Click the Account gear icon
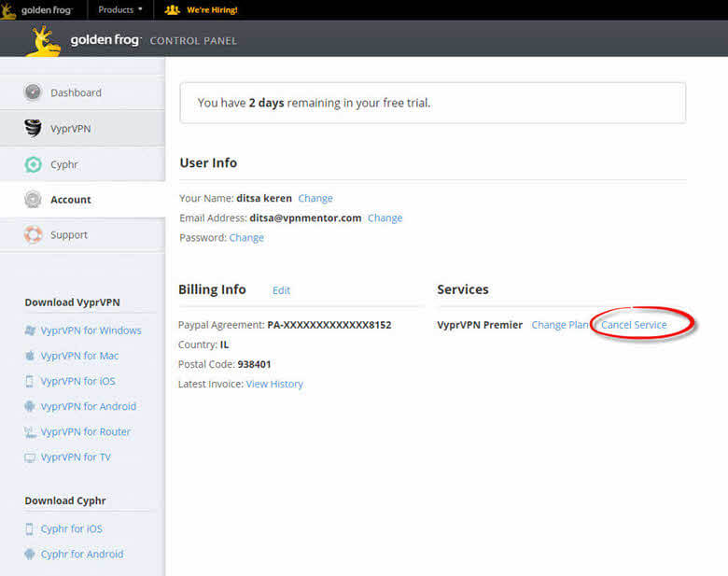This screenshot has height=576, width=728. tap(33, 199)
